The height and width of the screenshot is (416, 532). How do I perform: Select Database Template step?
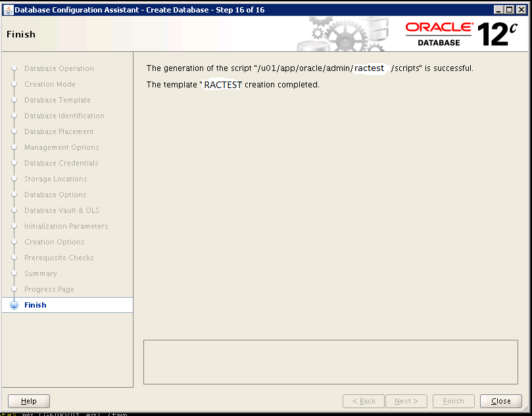coord(58,100)
